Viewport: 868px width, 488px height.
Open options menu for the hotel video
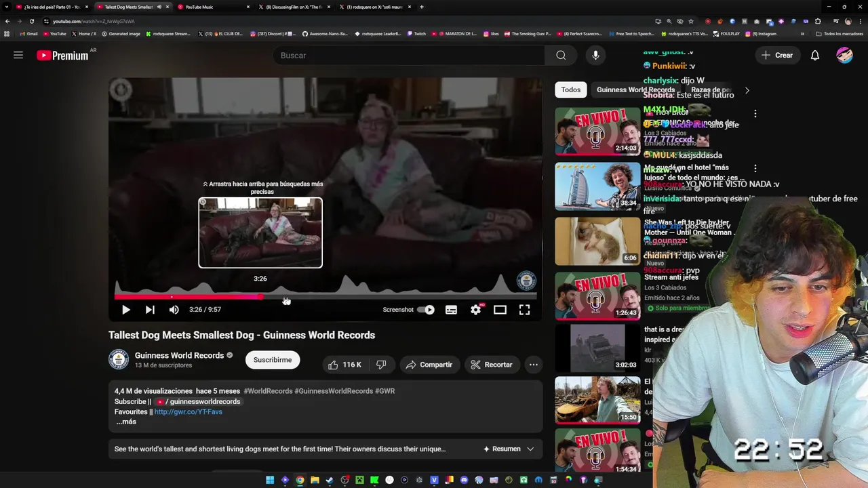(x=755, y=168)
